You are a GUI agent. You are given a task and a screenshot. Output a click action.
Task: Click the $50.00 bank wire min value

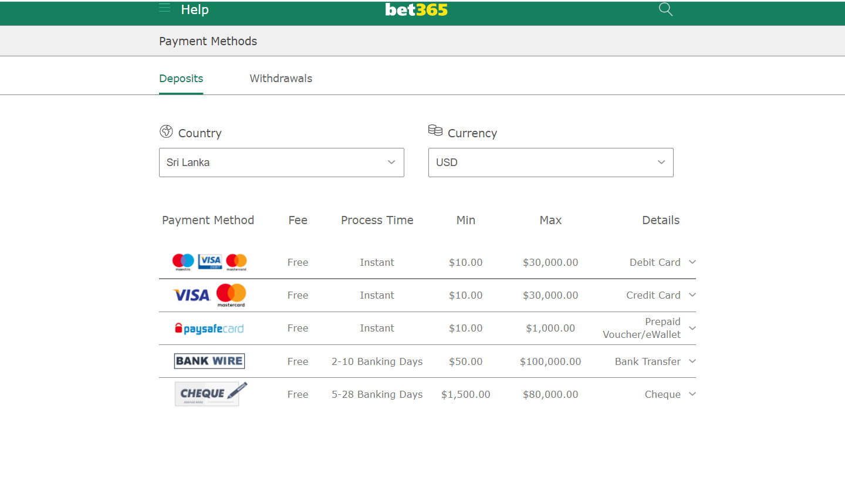coord(466,361)
